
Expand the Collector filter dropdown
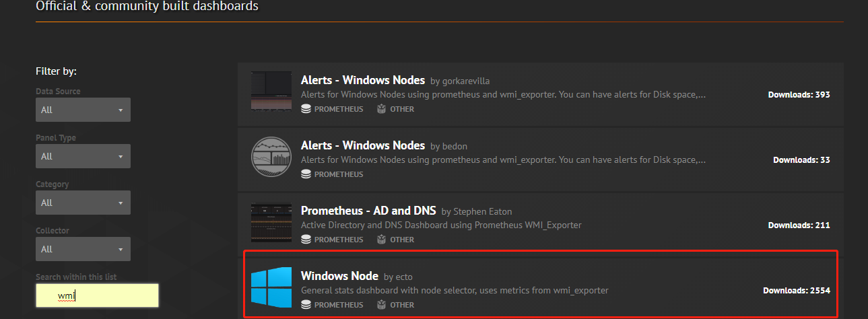coord(83,249)
